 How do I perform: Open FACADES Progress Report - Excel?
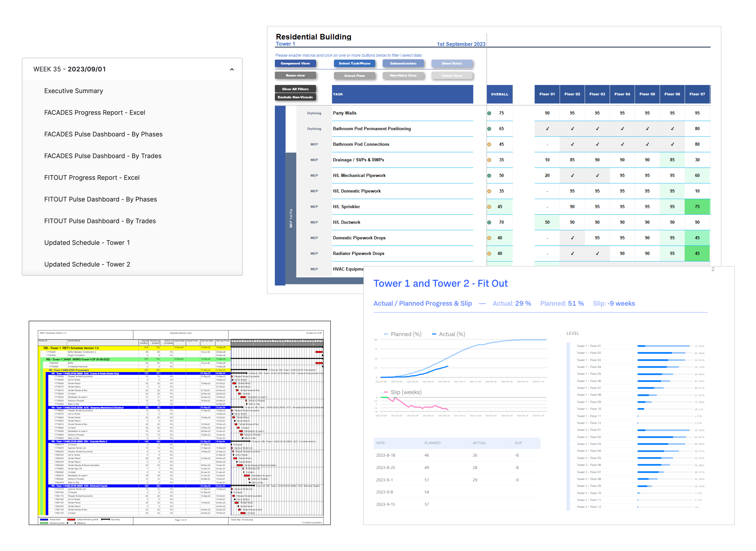click(x=94, y=113)
